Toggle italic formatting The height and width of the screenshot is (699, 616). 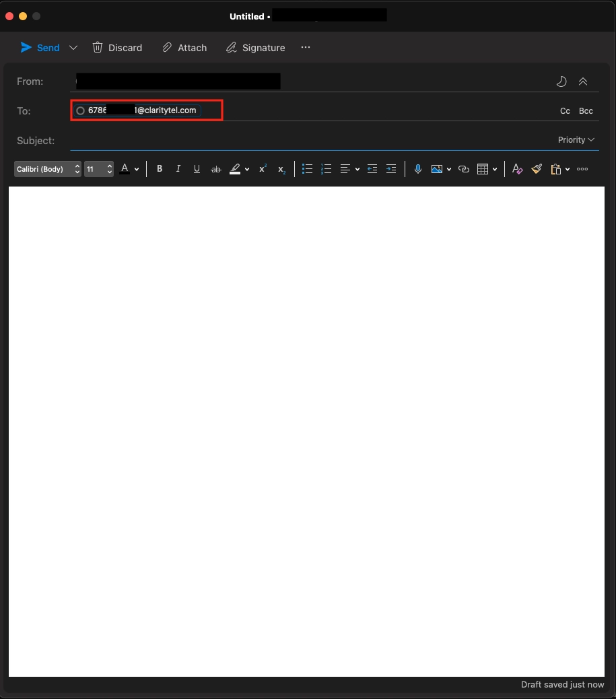click(178, 169)
